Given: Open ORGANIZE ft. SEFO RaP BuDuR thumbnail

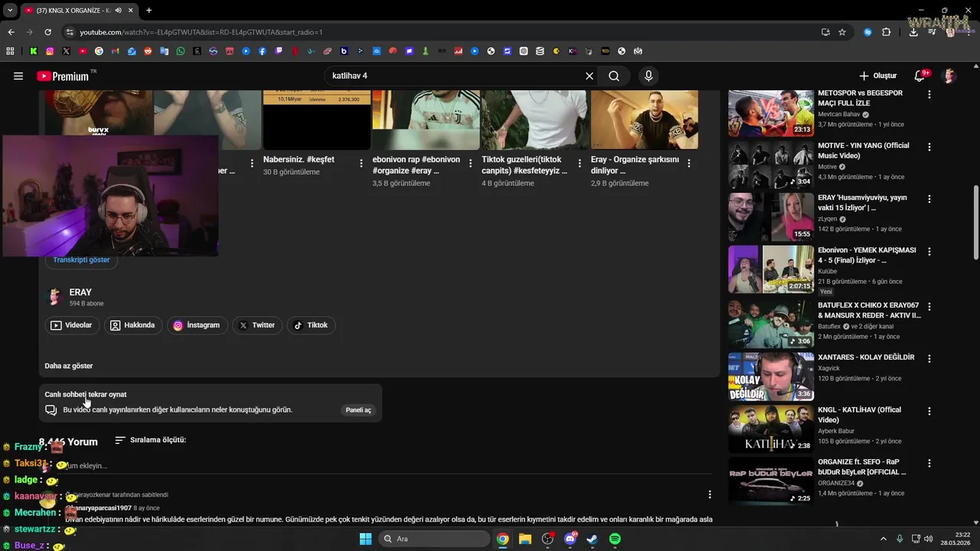Looking at the screenshot, I should [x=771, y=481].
